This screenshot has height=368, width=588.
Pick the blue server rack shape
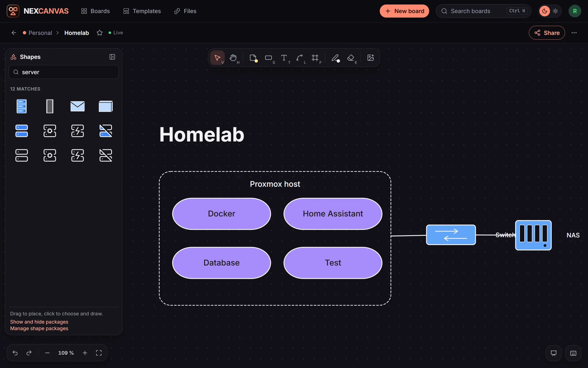(22, 106)
